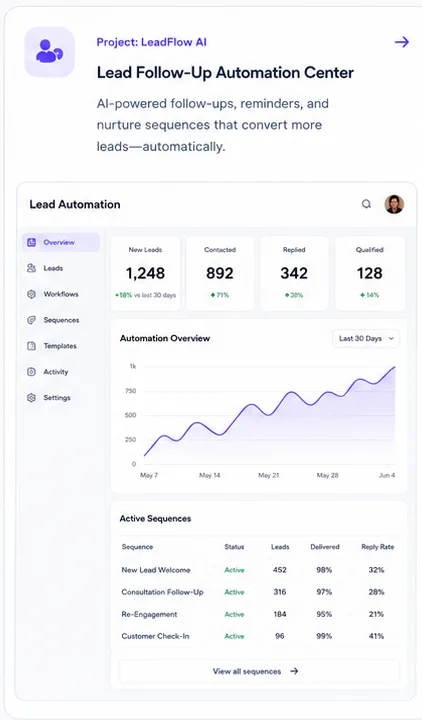
Task: Click the Delivered column header
Action: 325,547
